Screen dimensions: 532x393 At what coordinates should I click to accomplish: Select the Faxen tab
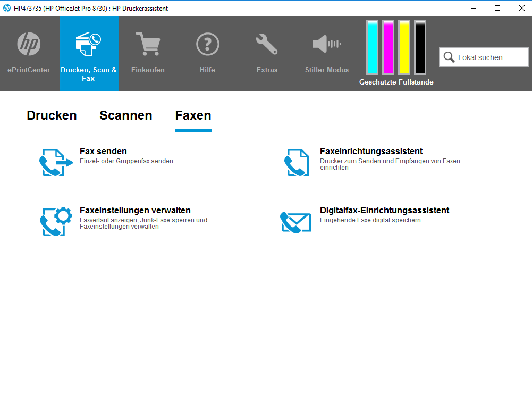[193, 115]
